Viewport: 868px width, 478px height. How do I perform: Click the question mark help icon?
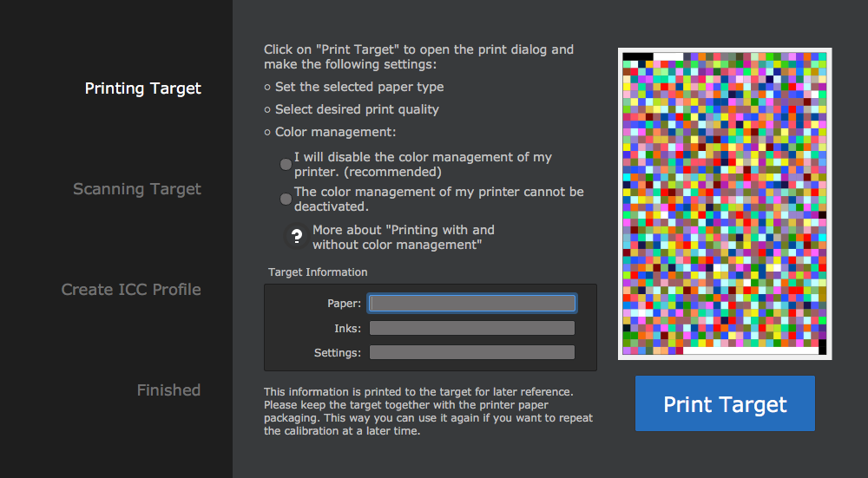pyautogui.click(x=297, y=235)
